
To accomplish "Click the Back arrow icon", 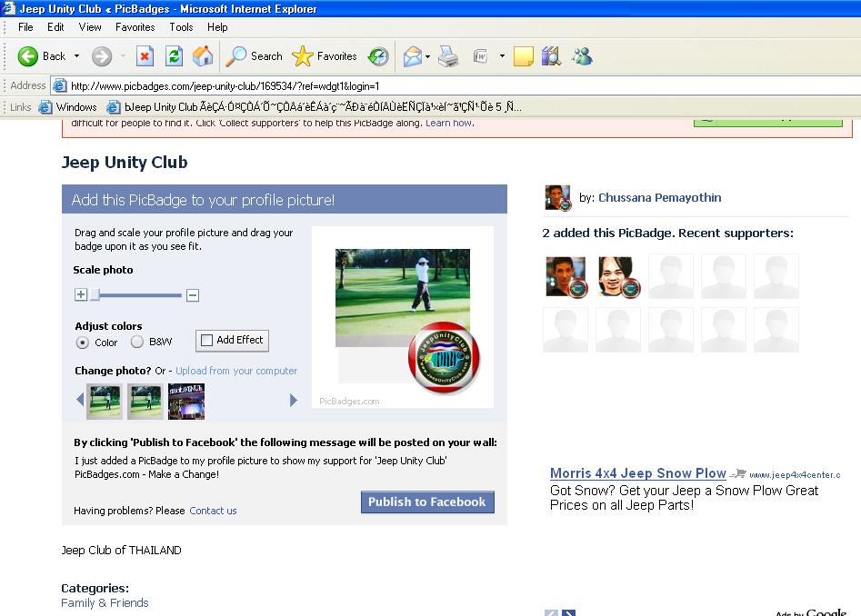I will tap(27, 56).
